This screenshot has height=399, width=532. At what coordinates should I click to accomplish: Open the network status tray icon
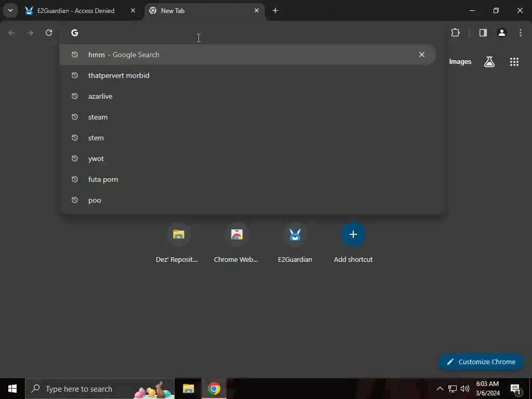pos(453,389)
